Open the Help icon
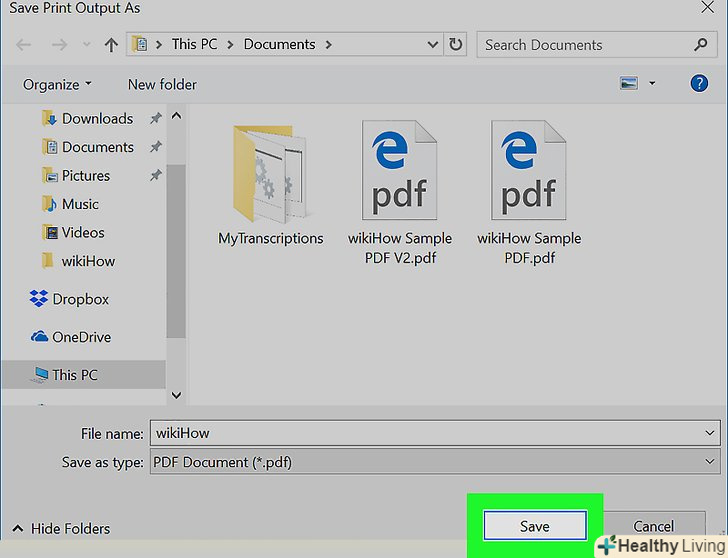 tap(699, 84)
